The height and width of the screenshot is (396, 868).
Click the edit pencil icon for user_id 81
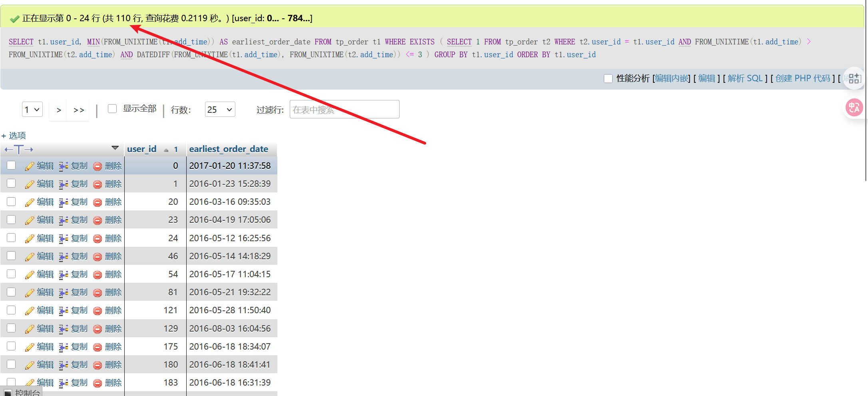pyautogui.click(x=29, y=293)
